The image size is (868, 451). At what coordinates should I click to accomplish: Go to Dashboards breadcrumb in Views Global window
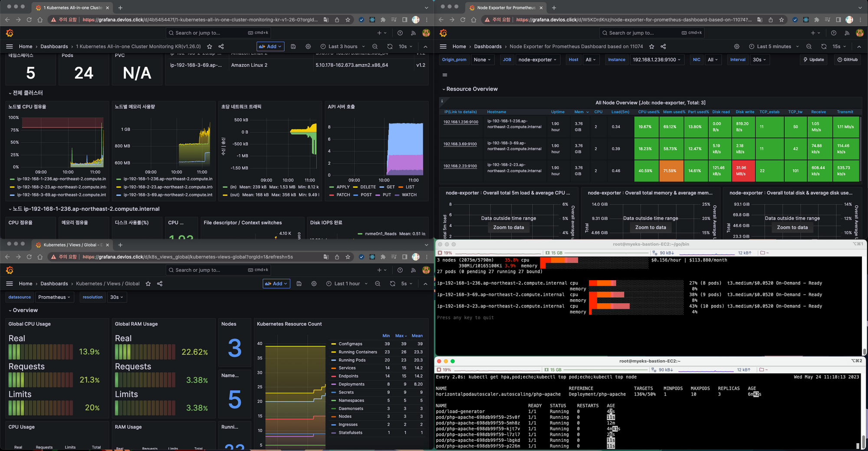tap(54, 284)
